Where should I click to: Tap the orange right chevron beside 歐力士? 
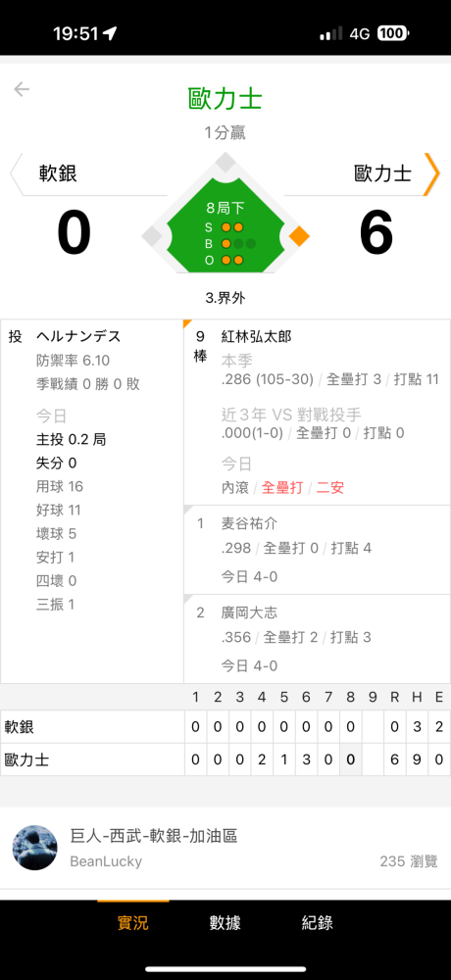pyautogui.click(x=431, y=174)
